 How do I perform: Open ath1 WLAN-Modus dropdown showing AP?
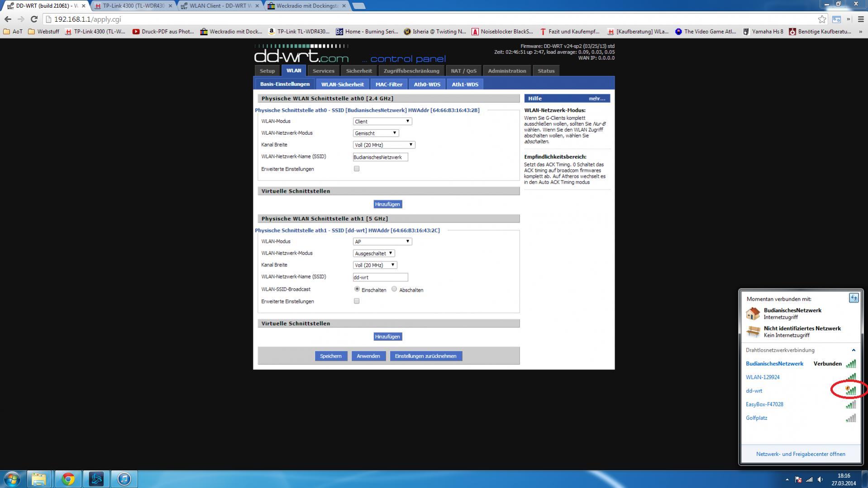pos(382,242)
